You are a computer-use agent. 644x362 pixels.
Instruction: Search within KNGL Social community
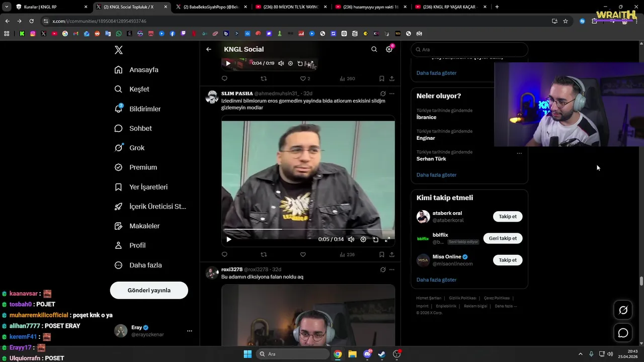(x=374, y=49)
